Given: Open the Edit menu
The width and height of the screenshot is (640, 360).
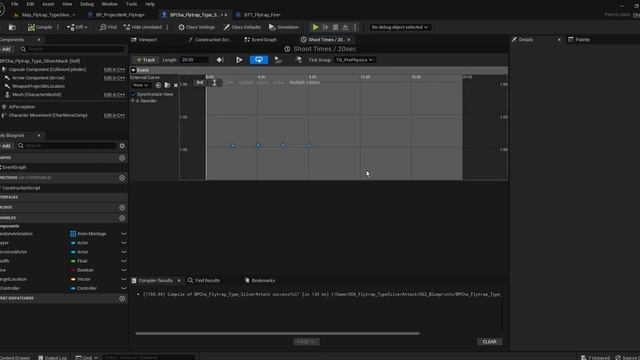Looking at the screenshot, I should pos(30,4).
